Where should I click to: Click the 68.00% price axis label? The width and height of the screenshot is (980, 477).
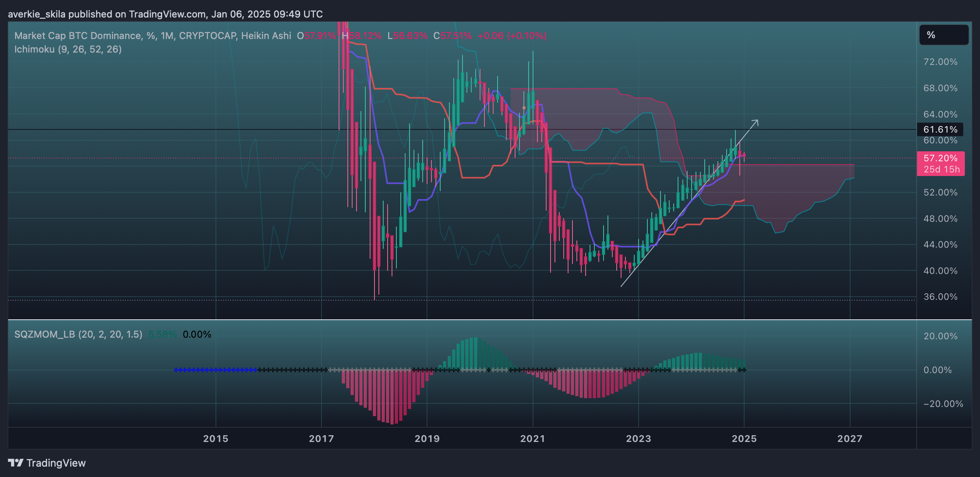[x=941, y=88]
